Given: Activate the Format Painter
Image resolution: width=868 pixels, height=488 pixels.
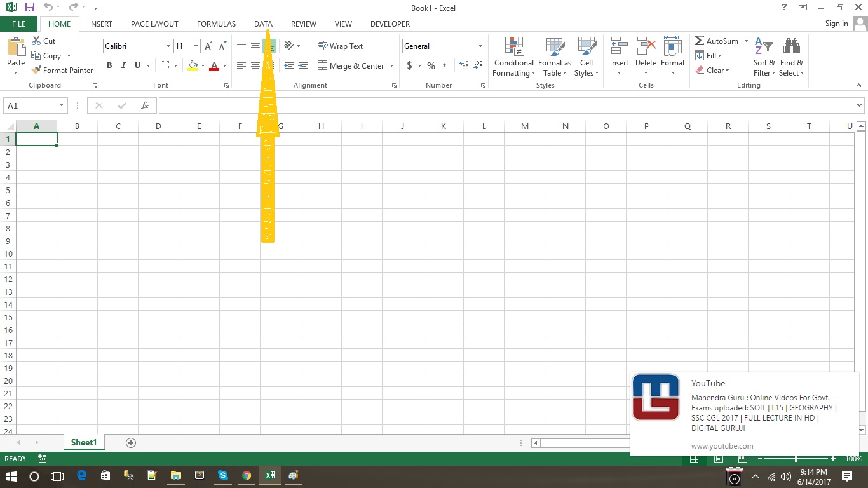Looking at the screenshot, I should 62,70.
